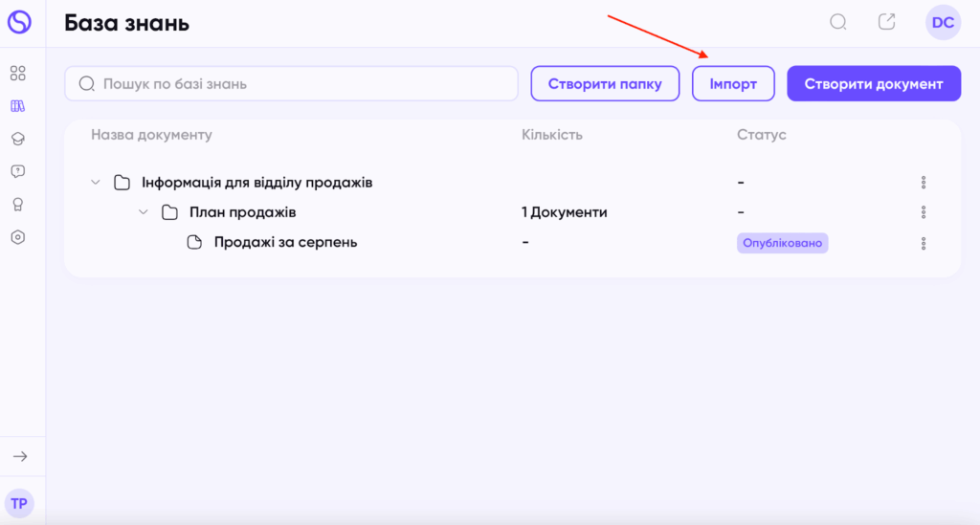Click the search magnifier icon in header

coord(838,23)
